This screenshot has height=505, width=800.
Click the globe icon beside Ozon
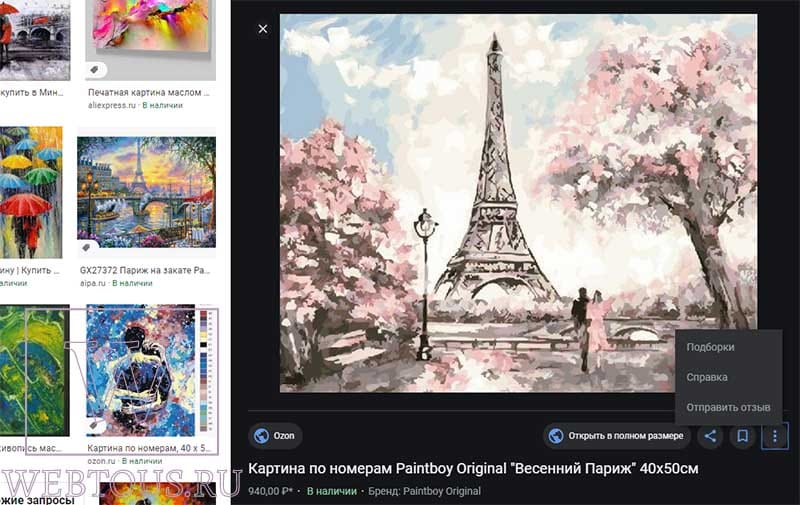(x=261, y=436)
